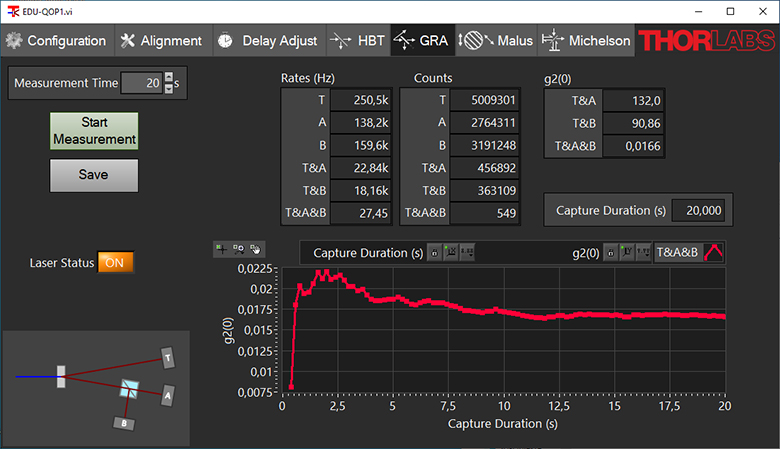The width and height of the screenshot is (780, 449).
Task: Select the crosshair cursor tool in graph palette
Action: pyautogui.click(x=223, y=249)
